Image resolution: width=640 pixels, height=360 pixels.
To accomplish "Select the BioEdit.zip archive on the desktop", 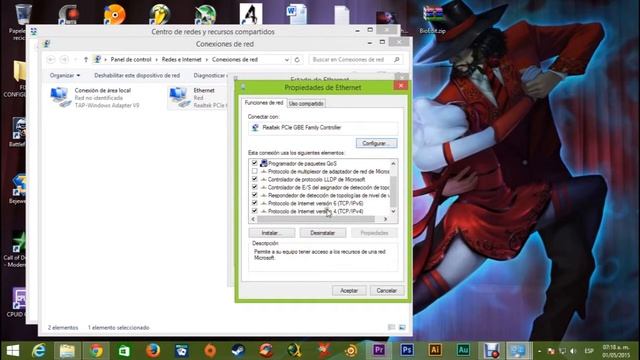I will click(x=433, y=20).
